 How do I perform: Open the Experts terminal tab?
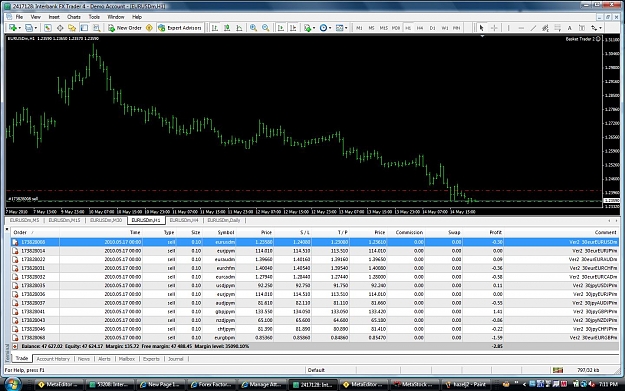click(151, 359)
